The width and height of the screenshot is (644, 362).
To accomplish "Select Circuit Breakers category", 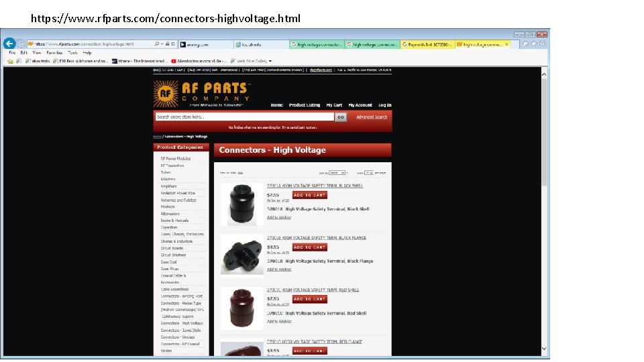I will (173, 255).
